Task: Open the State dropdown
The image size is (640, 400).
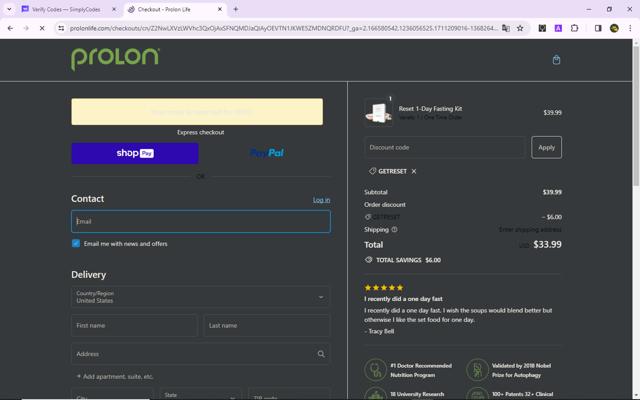Action: (x=200, y=395)
